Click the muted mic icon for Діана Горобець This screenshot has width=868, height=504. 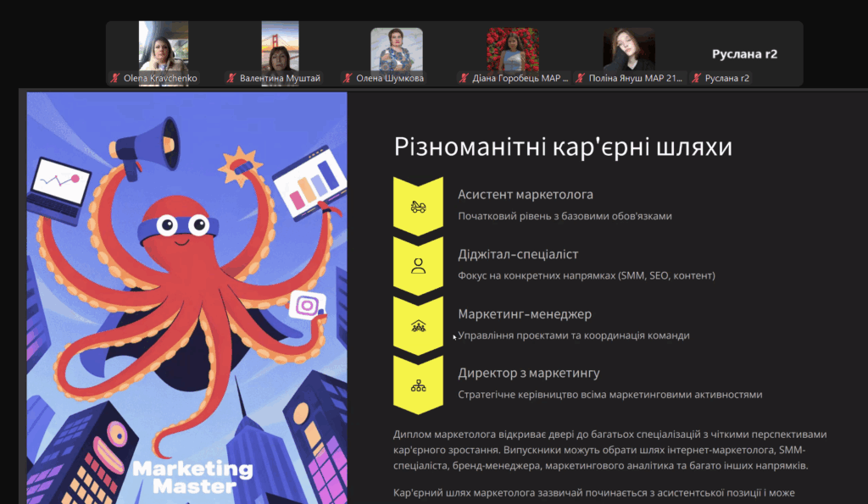pos(465,78)
